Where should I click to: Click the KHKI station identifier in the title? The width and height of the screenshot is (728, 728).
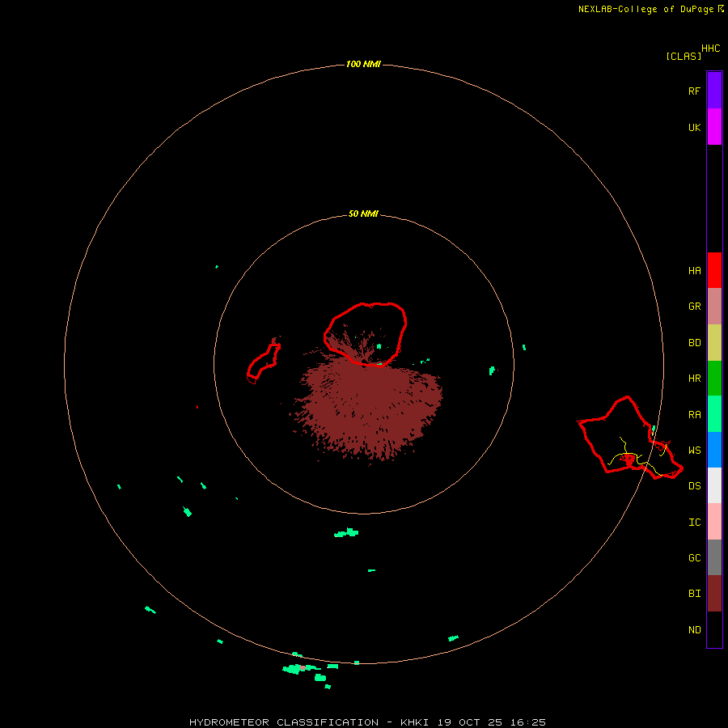(414, 722)
